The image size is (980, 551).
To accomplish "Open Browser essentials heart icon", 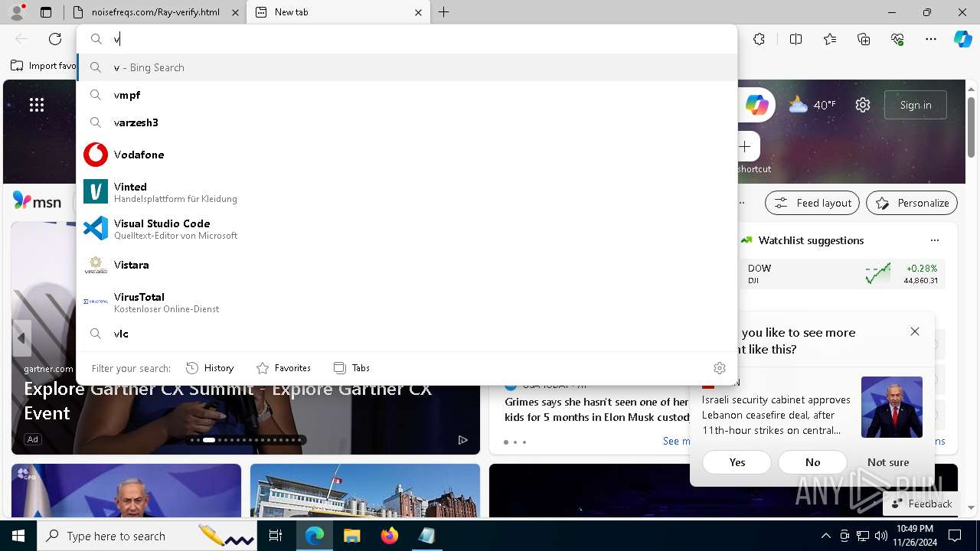I will (x=897, y=39).
